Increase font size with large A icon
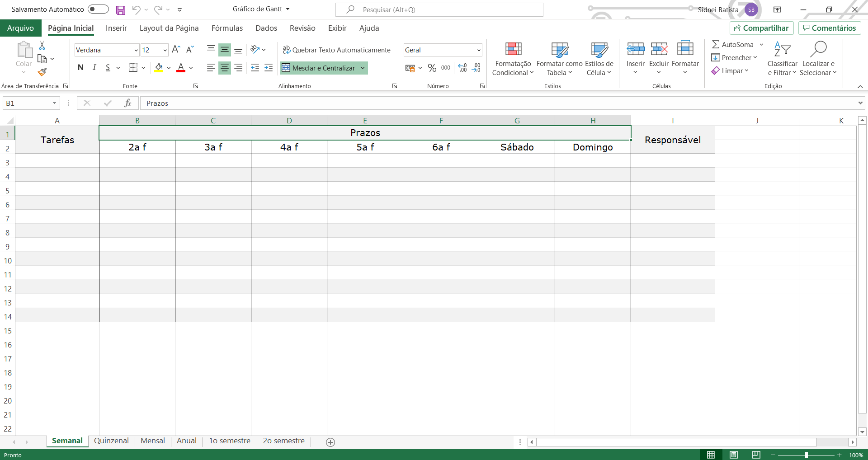Image resolution: width=868 pixels, height=460 pixels. [x=176, y=50]
